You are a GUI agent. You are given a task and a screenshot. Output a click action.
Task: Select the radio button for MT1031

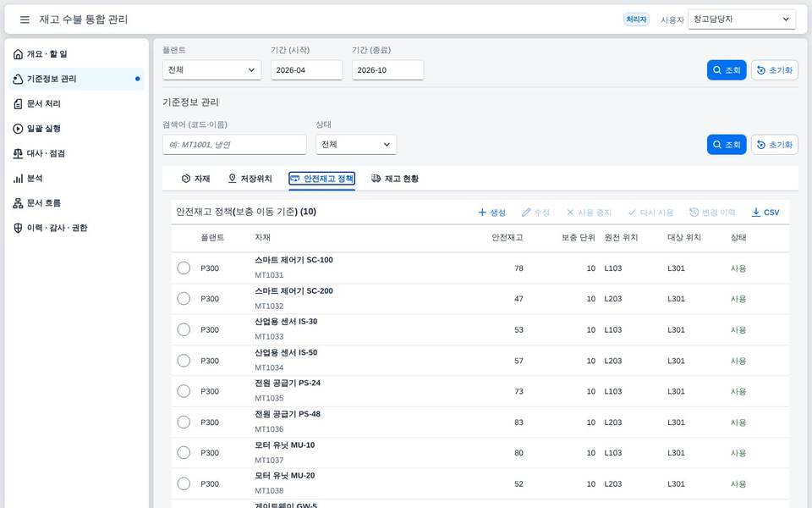pyautogui.click(x=184, y=268)
